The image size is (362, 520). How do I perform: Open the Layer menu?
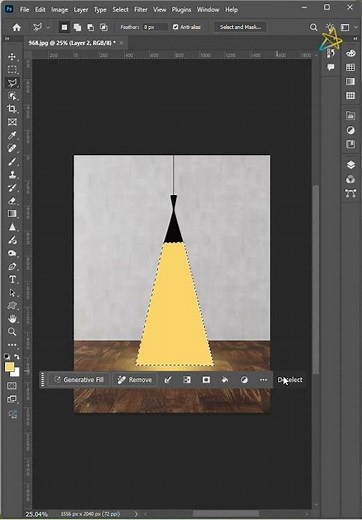coord(81,10)
